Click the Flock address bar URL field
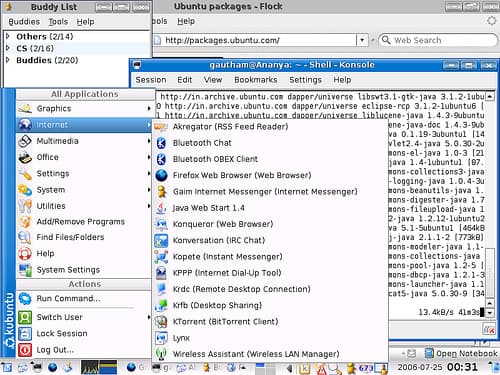The height and width of the screenshot is (375, 500). [255, 40]
